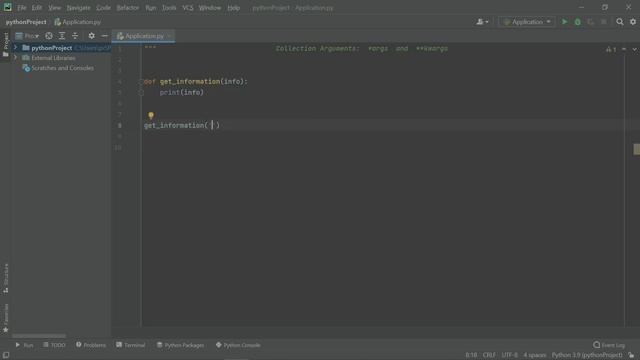Select the pythonProject root folder

pyautogui.click(x=51, y=48)
